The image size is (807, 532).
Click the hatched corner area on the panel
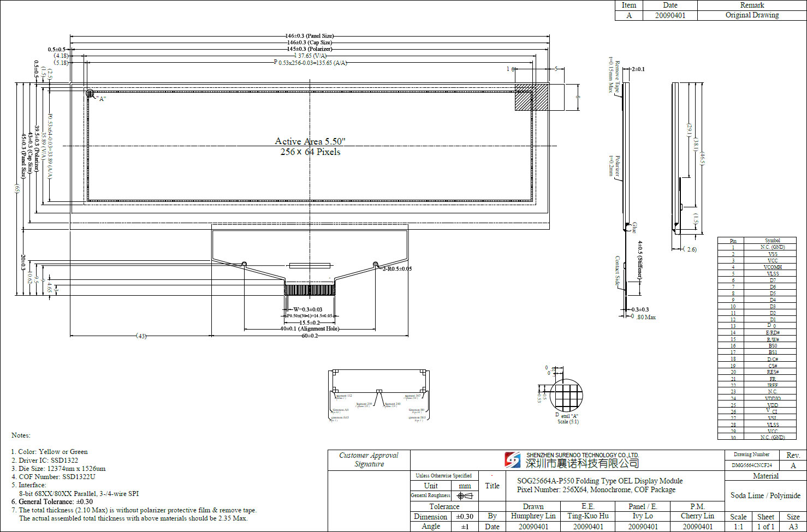(x=532, y=97)
